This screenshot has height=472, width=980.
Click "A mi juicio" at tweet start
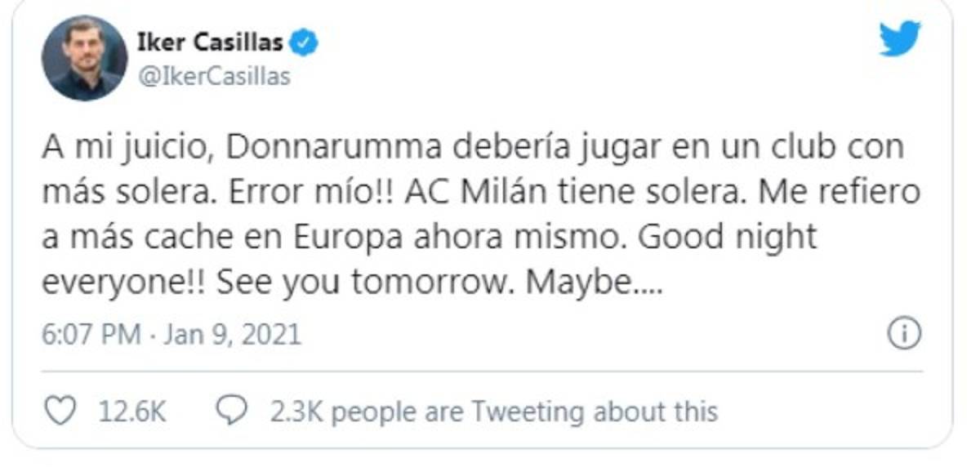[x=122, y=148]
